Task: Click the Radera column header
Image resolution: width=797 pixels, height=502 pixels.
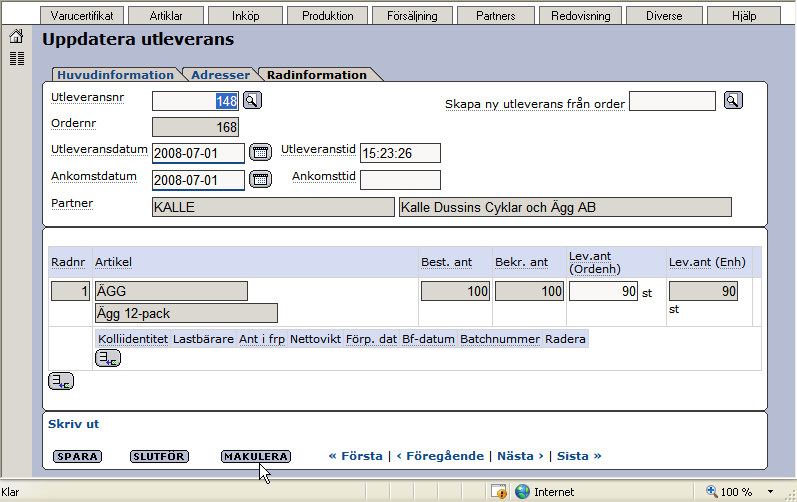Action: (x=565, y=339)
